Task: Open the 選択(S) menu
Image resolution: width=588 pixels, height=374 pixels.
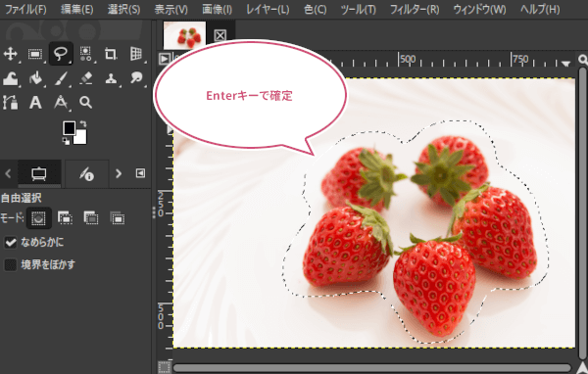Action: (123, 10)
